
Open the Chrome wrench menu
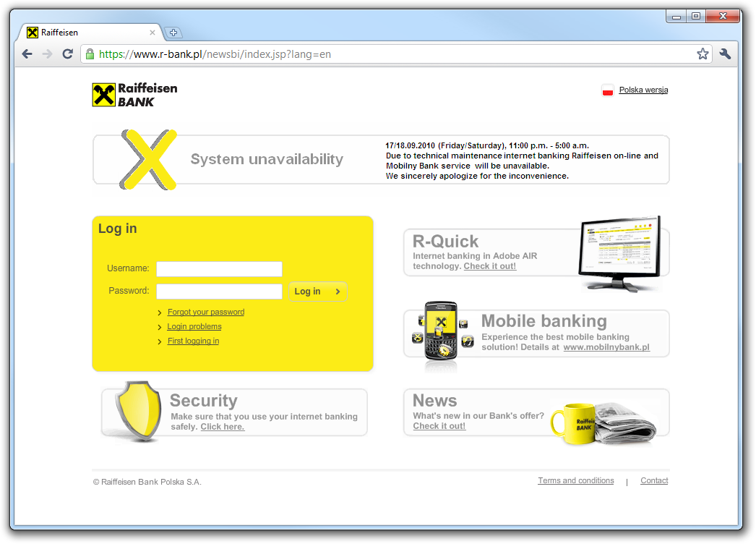coord(725,54)
